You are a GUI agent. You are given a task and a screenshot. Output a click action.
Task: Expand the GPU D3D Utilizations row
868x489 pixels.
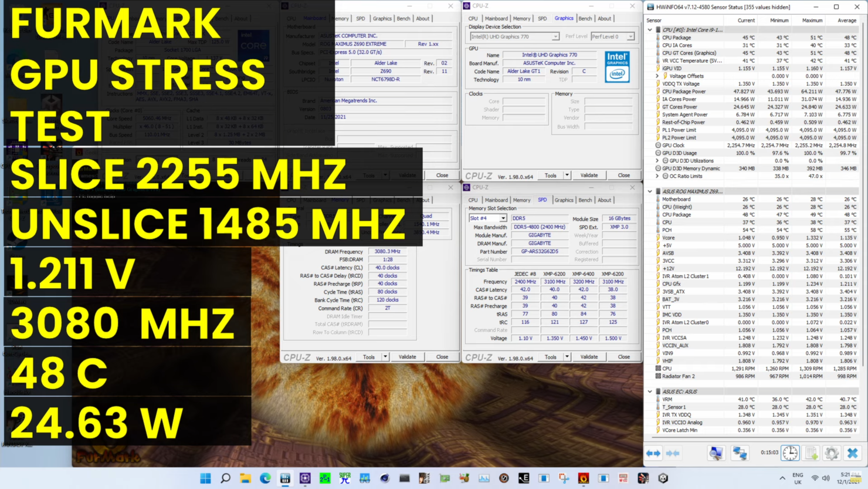(657, 161)
